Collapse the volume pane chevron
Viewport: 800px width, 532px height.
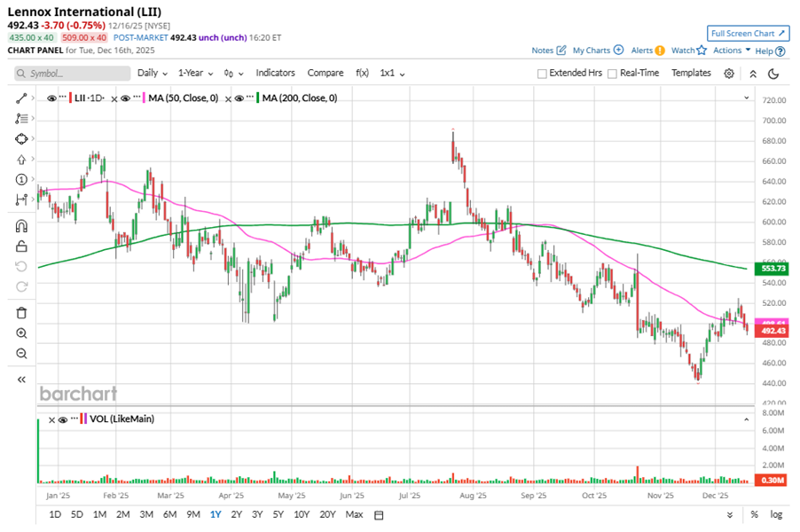(x=747, y=419)
